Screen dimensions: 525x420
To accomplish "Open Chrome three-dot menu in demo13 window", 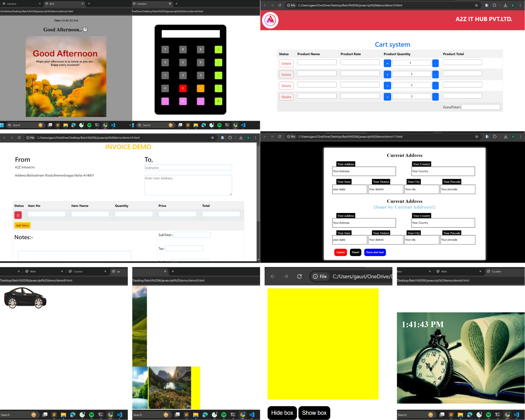I will pyautogui.click(x=520, y=5).
